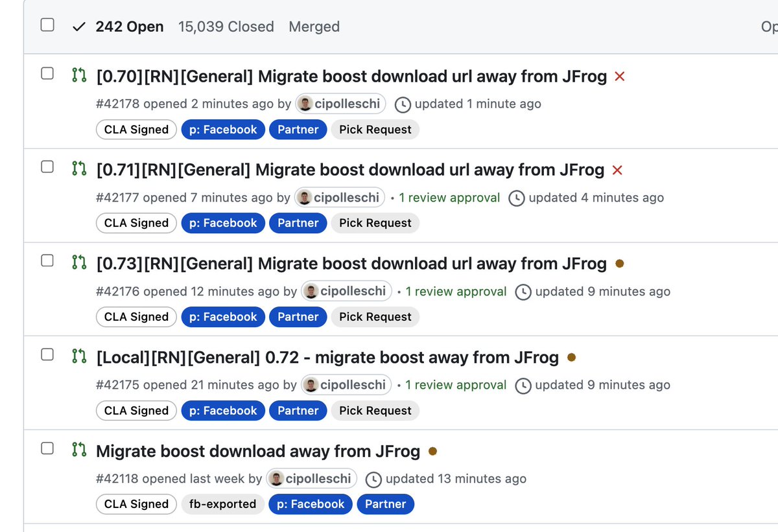
Task: Open 1 review approval on #42177
Action: coord(449,198)
